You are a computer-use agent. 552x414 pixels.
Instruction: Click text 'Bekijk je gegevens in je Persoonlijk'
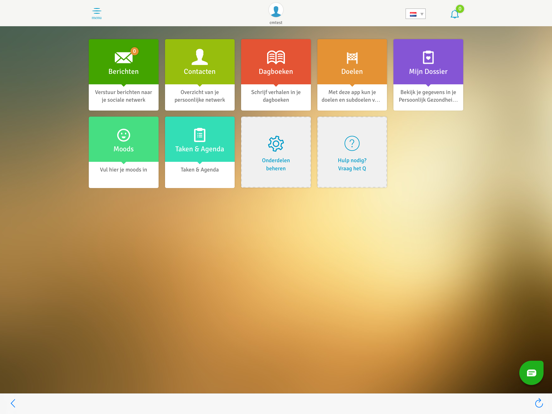point(428,96)
